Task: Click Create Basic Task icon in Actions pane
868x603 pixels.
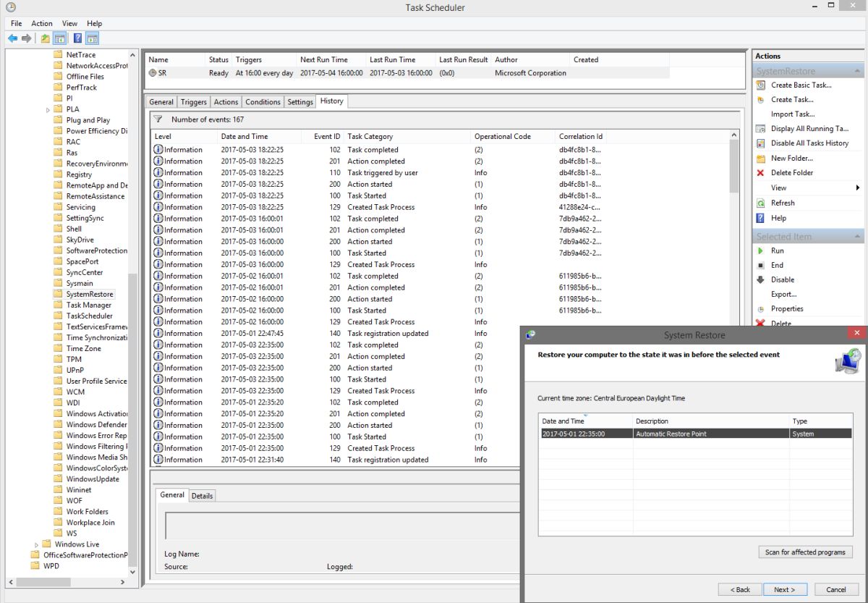Action: (x=760, y=85)
